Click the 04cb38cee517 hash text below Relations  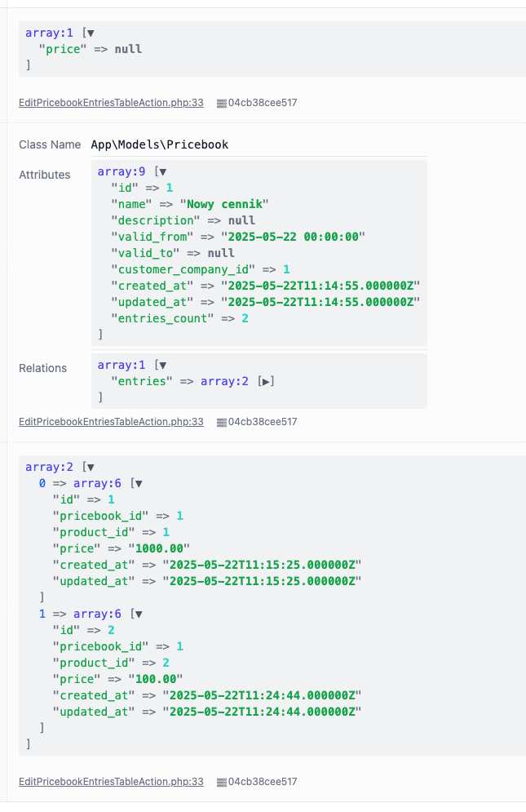point(263,422)
